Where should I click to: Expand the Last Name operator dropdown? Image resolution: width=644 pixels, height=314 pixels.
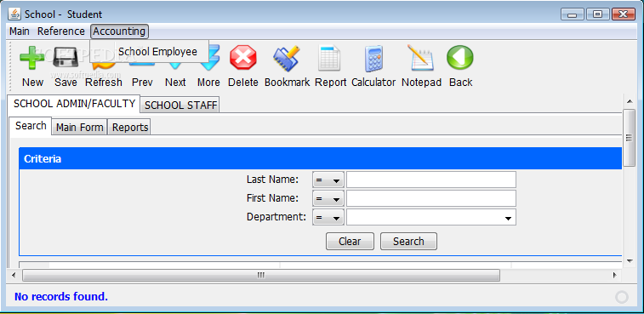pyautogui.click(x=328, y=180)
